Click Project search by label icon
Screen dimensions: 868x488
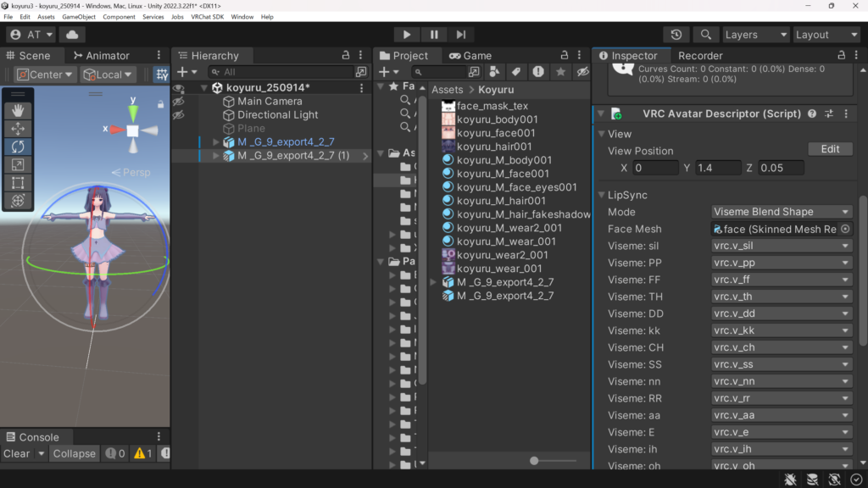pos(516,72)
